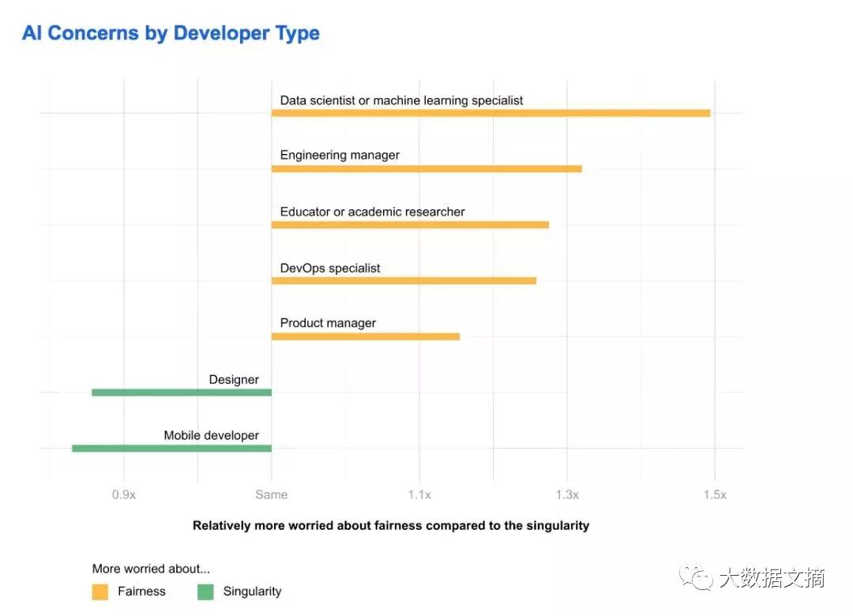Select the 'DevOps specialist' label
This screenshot has height=616, width=853.
point(329,269)
